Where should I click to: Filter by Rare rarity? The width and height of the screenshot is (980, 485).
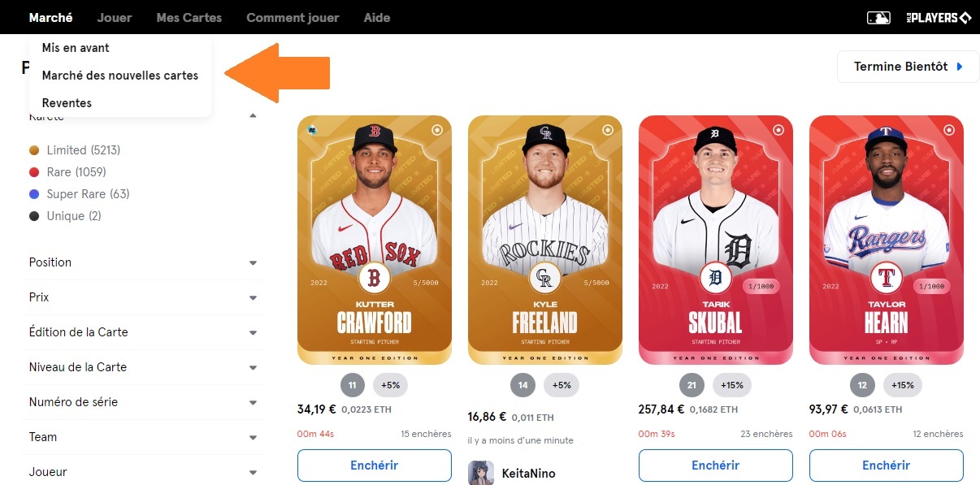click(x=76, y=172)
